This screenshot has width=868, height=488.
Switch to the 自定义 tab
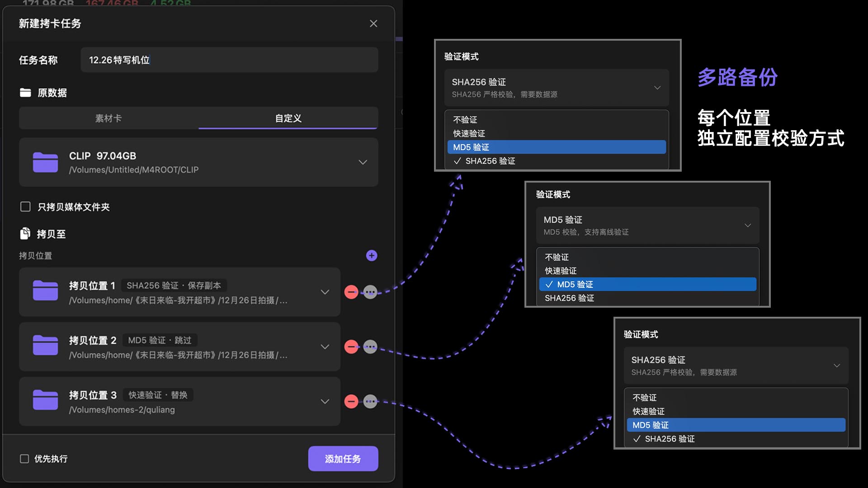coord(288,118)
